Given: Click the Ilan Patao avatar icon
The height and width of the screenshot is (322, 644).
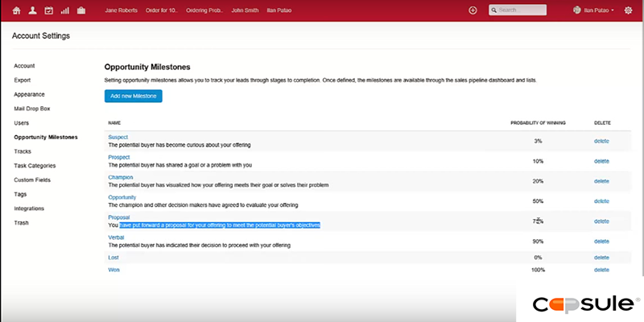Looking at the screenshot, I should pos(576,10).
